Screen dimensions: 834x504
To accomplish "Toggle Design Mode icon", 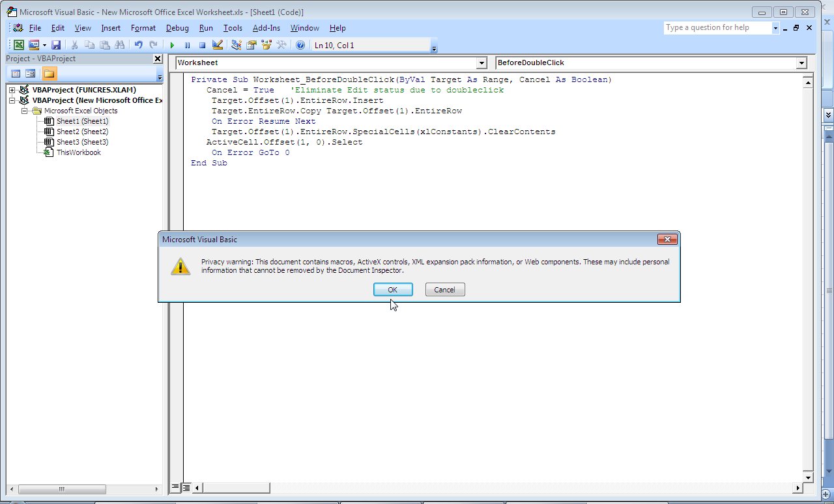I will [218, 45].
